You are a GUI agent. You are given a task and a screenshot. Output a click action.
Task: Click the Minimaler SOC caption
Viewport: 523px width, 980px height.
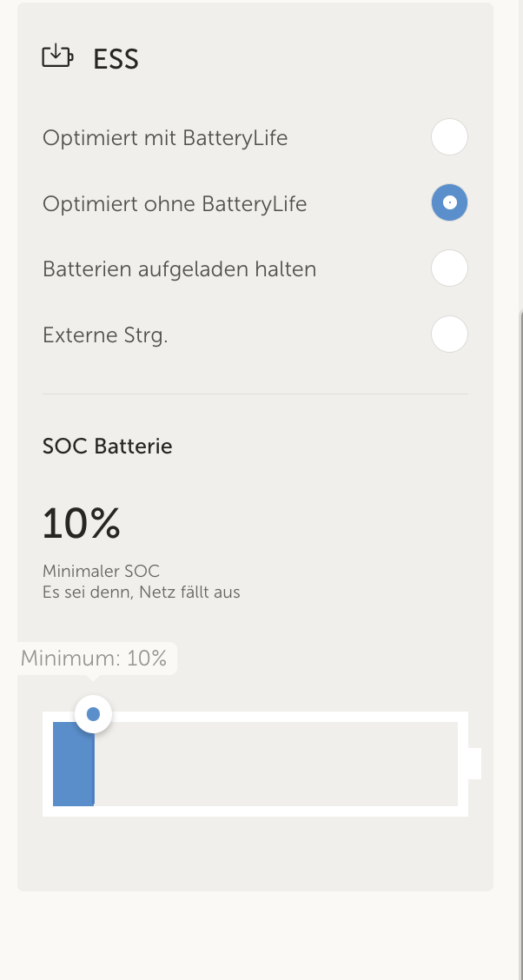click(x=101, y=572)
